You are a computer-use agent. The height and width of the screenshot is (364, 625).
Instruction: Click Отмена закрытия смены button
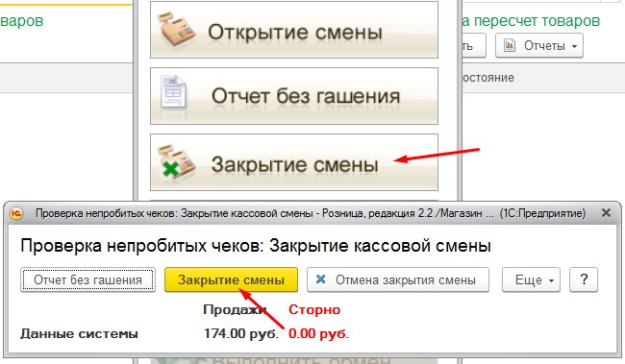click(398, 279)
